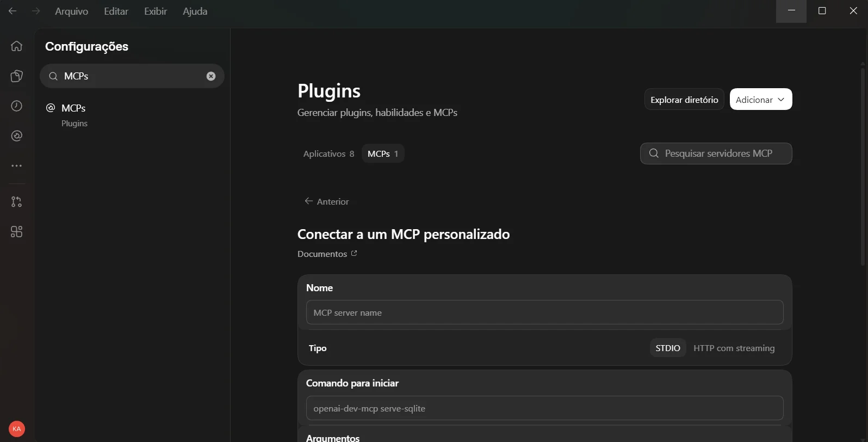Focus the Nome MCP server name field
Image resolution: width=868 pixels, height=442 pixels.
pos(544,312)
